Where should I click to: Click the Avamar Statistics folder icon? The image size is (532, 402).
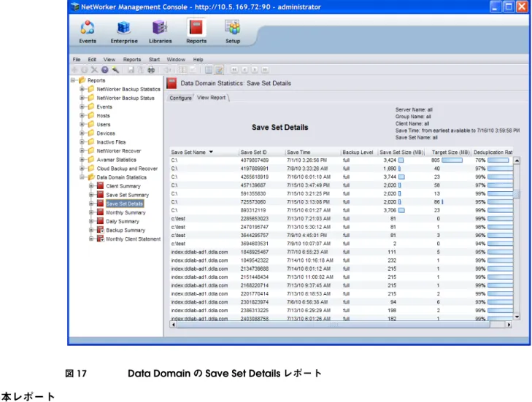click(91, 160)
